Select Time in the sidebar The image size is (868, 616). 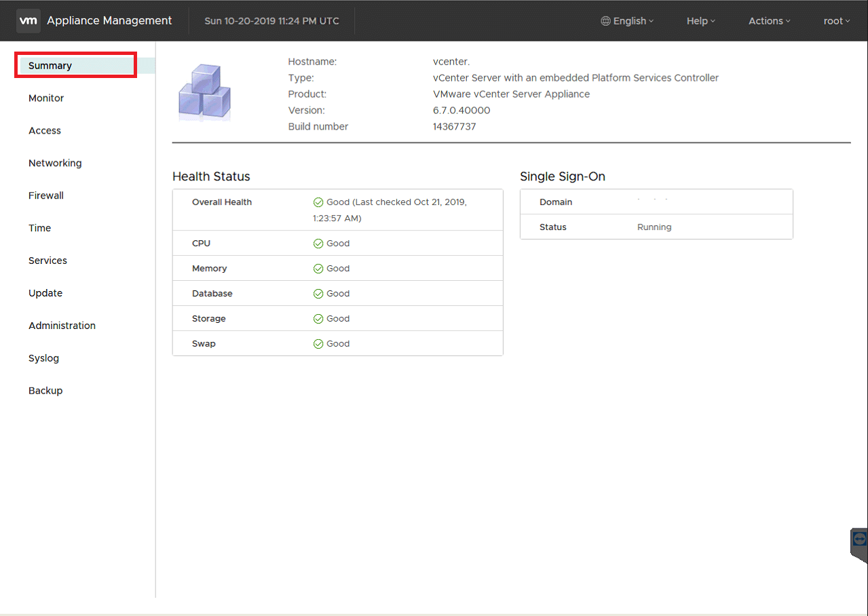[39, 229]
